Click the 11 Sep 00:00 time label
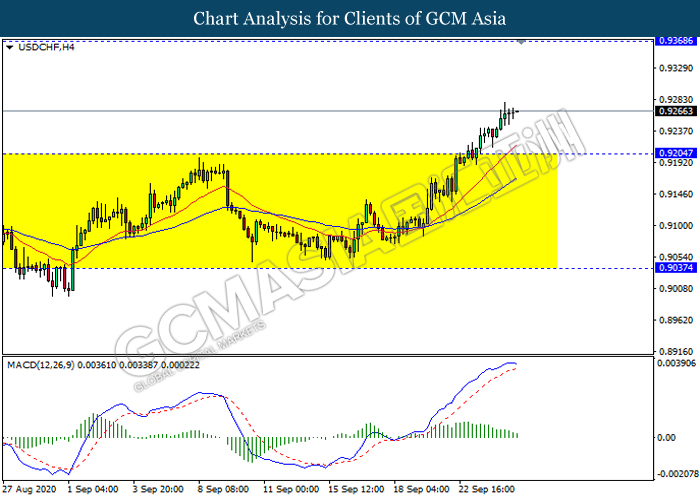The width and height of the screenshot is (700, 500). pyautogui.click(x=291, y=489)
